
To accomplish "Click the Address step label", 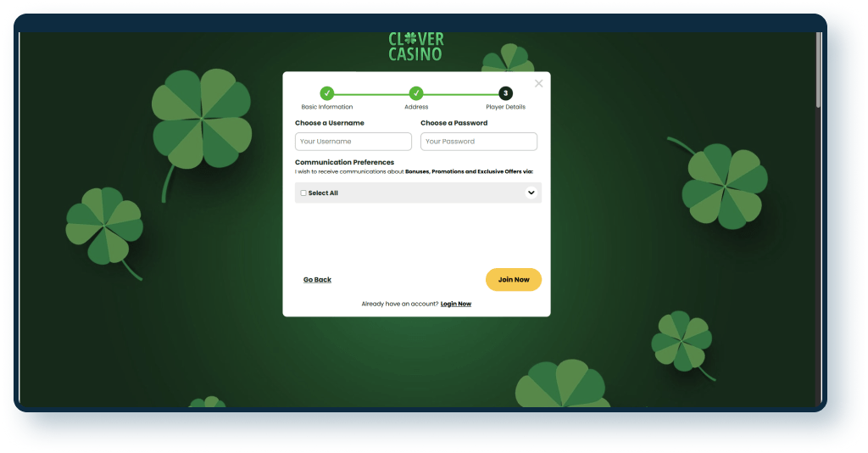I will click(x=416, y=107).
